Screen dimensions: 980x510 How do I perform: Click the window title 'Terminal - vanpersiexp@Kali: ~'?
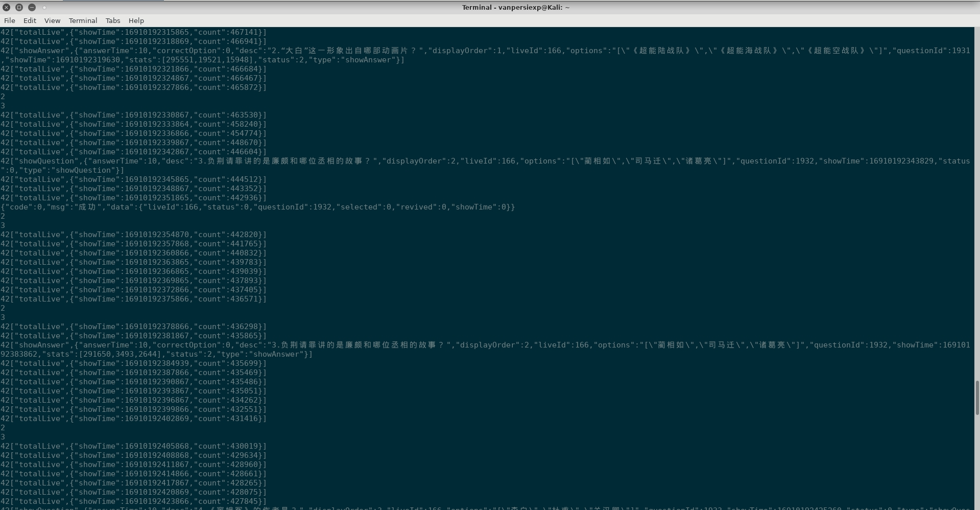pos(516,7)
